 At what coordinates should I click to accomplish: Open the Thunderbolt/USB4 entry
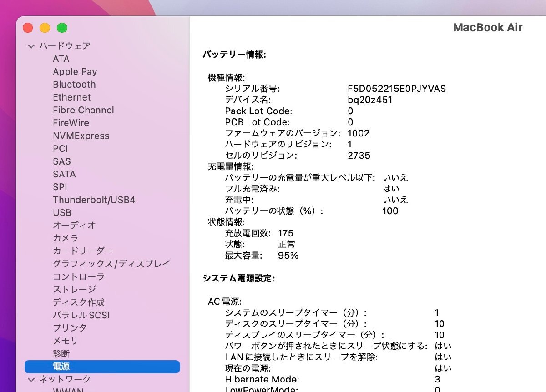pos(94,200)
